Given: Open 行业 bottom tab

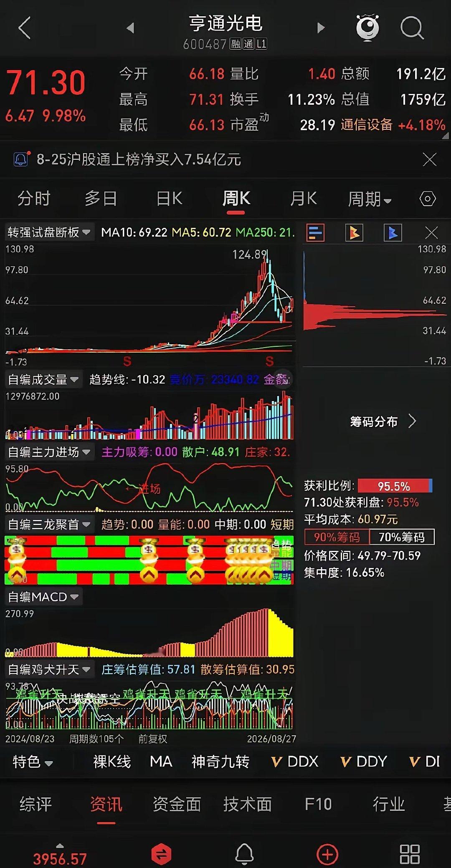Looking at the screenshot, I should pos(389,804).
